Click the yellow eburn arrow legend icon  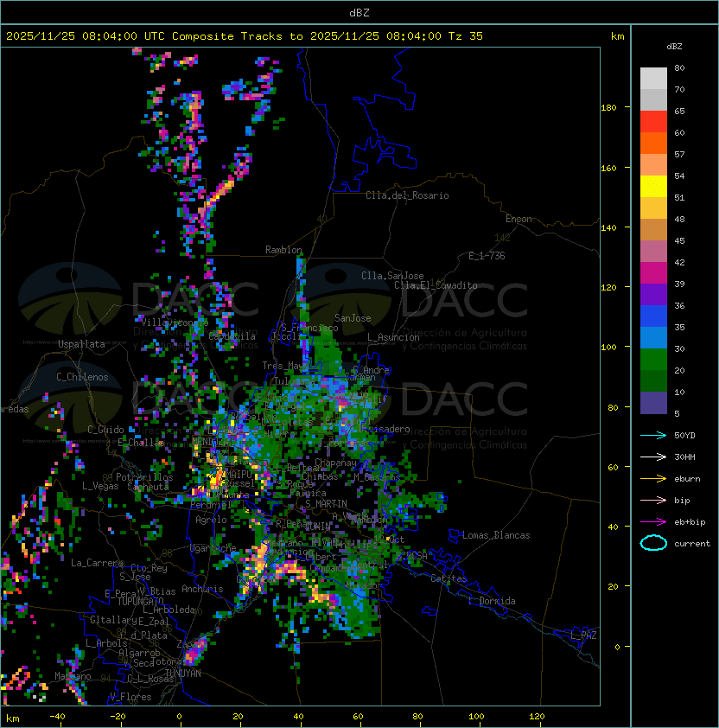point(653,479)
